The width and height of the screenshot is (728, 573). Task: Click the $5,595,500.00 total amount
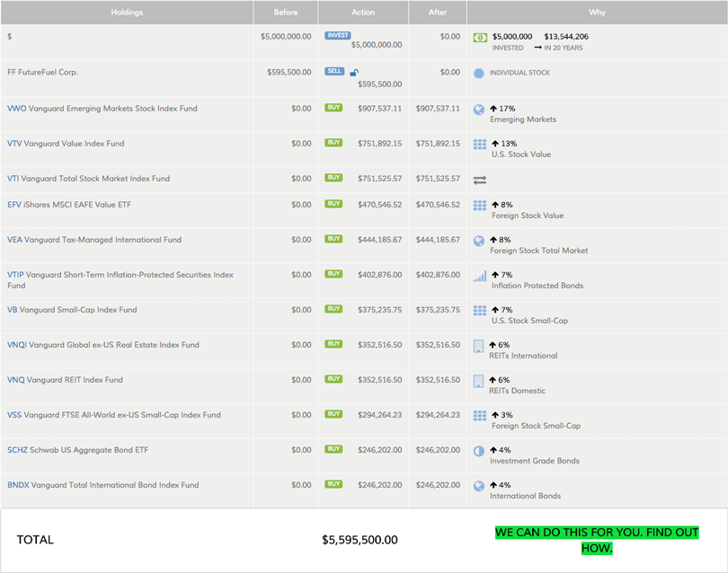(360, 540)
